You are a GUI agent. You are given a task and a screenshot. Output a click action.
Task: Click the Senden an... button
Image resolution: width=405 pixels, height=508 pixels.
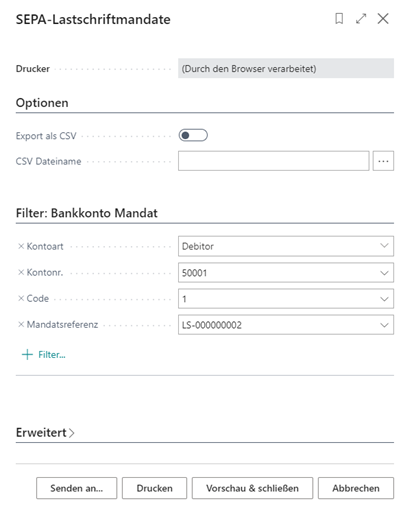point(77,488)
